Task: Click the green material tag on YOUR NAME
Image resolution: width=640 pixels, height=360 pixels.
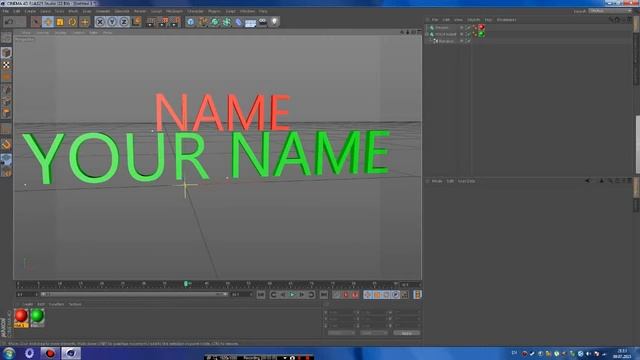Action: pos(482,34)
